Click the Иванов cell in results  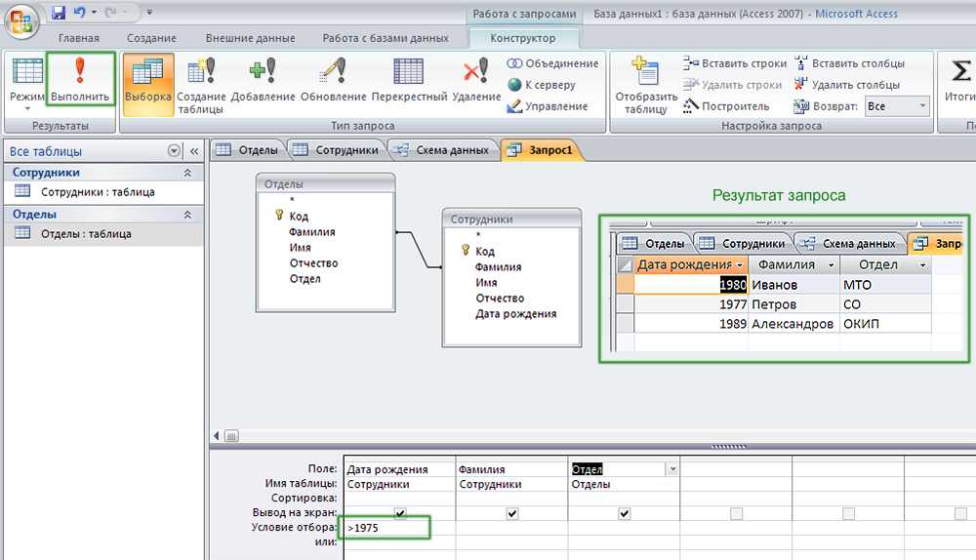(x=793, y=285)
